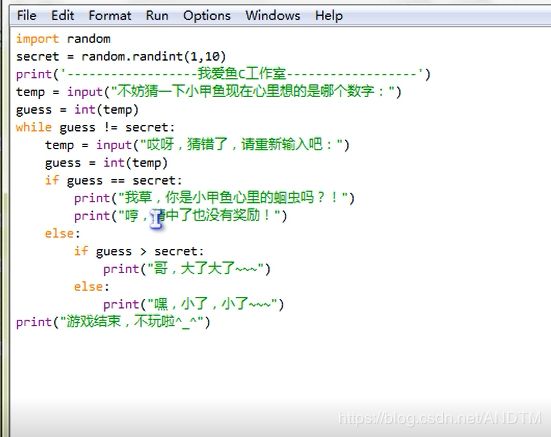Click the 'else:' above the '小了' print line

click(x=92, y=286)
